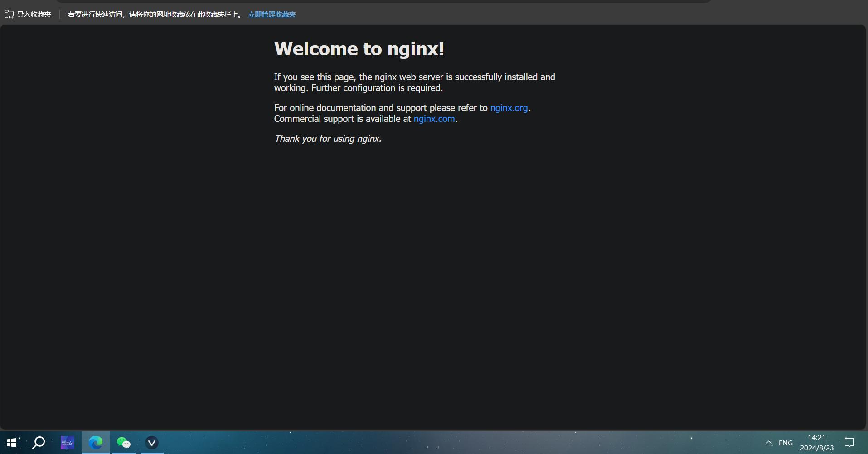Open the nginx.com commercial support link
Screen dimensions: 868x454
(x=434, y=119)
